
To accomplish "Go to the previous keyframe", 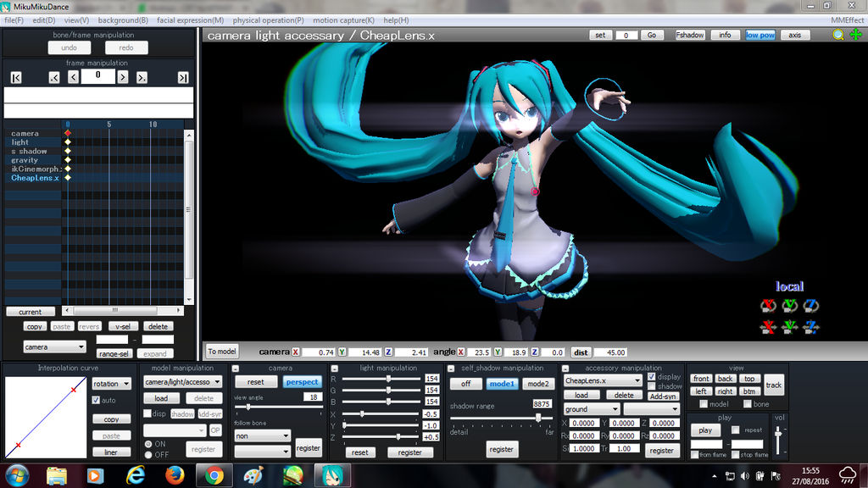I will pos(53,77).
